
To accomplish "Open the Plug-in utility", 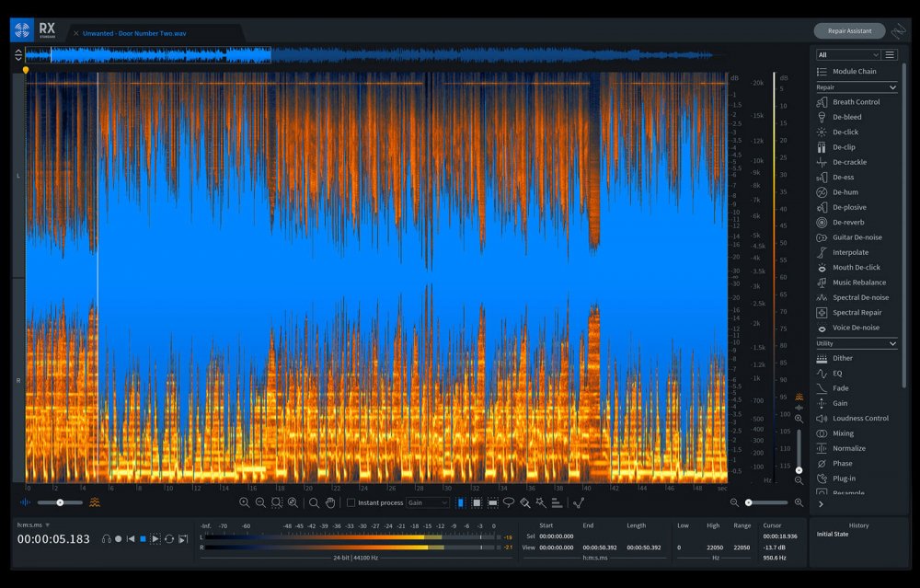I will coord(836,478).
